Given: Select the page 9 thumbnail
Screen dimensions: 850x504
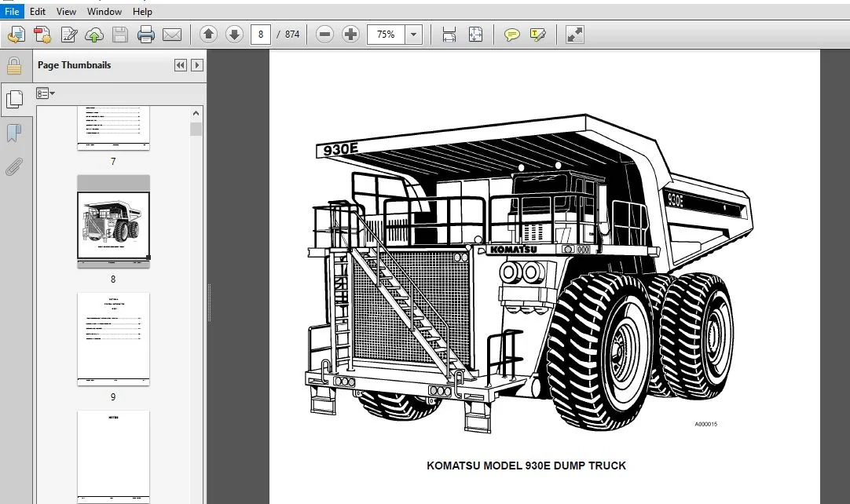Looking at the screenshot, I should click(113, 339).
